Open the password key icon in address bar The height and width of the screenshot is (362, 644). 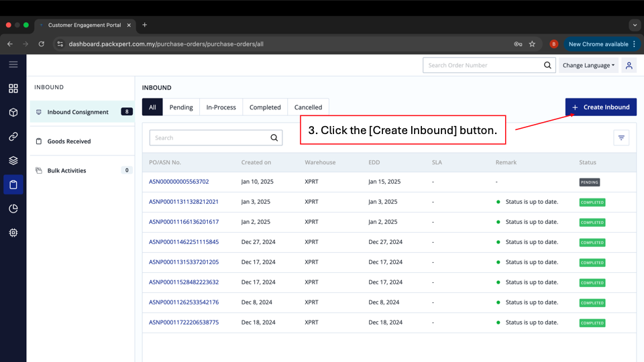tap(518, 44)
